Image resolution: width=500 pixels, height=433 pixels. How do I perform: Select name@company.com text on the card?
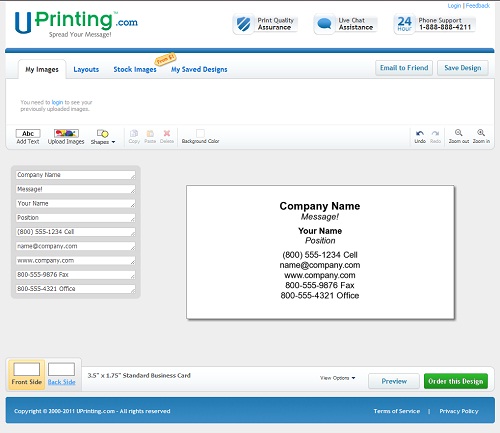coord(320,265)
